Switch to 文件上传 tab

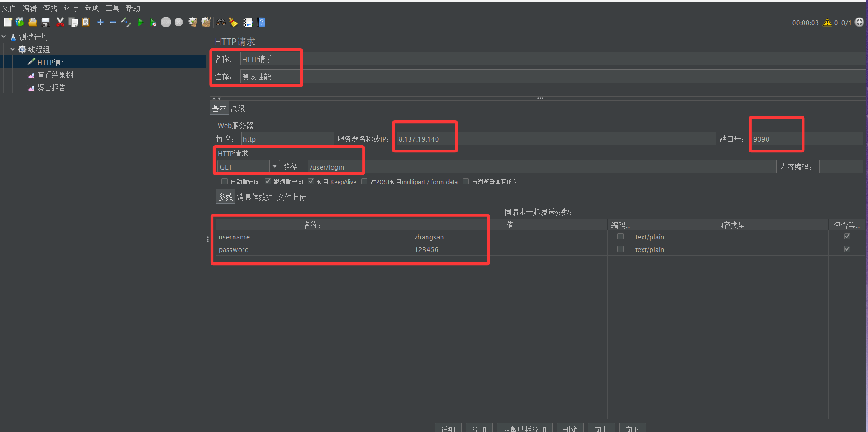[291, 197]
